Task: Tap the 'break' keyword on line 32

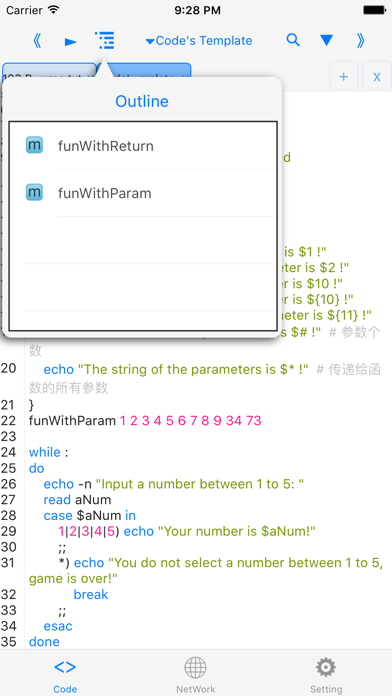Action: [91, 594]
